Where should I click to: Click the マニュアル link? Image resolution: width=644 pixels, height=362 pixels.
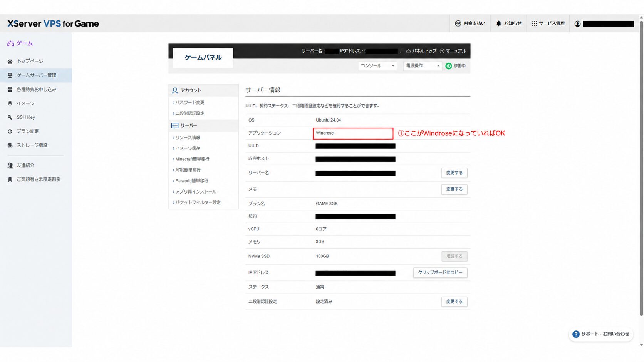453,51
